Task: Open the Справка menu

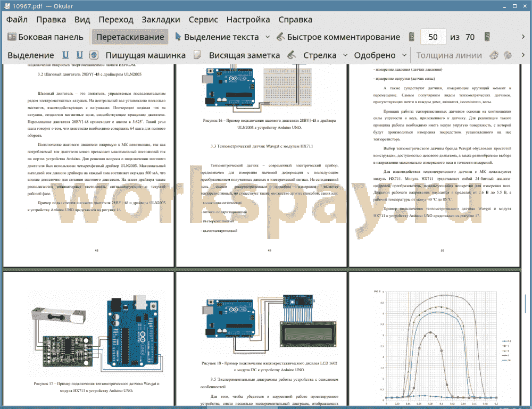Action: [295, 20]
